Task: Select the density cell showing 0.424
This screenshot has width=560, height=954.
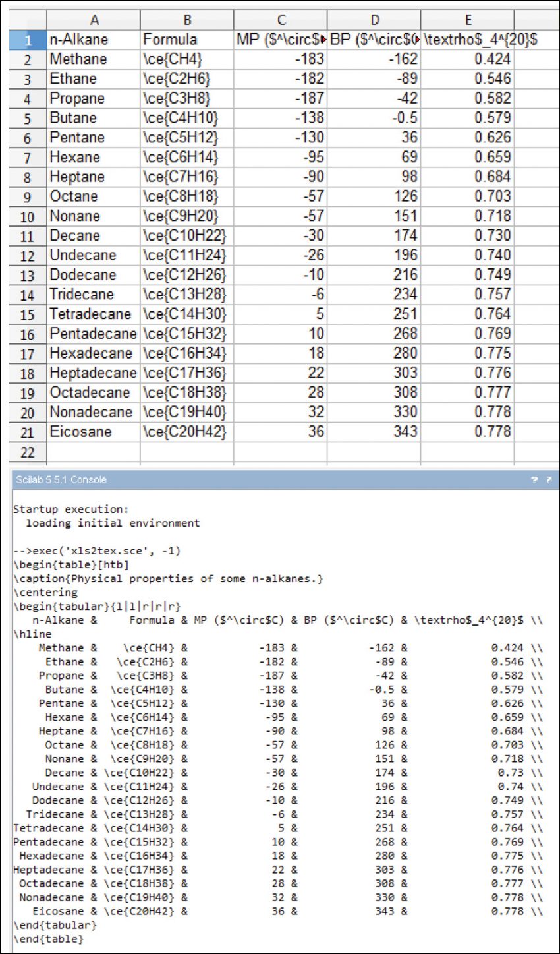Action: click(468, 59)
